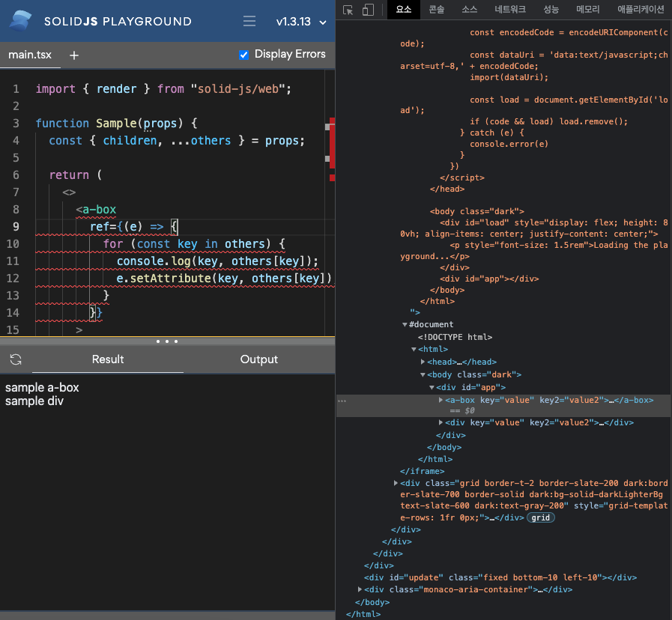Click the SolidJS logo icon
672x620 pixels.
coord(20,21)
